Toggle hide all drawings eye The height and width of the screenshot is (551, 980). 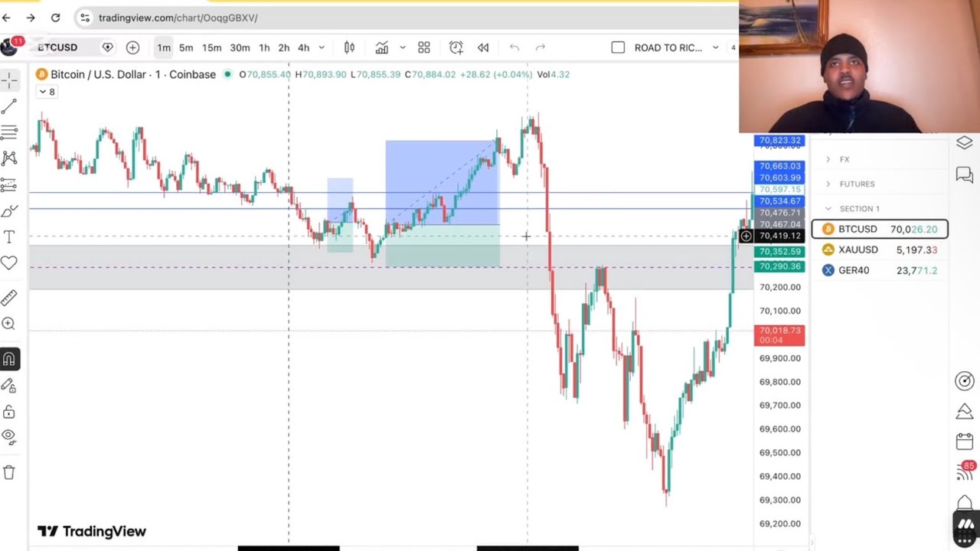(x=9, y=437)
